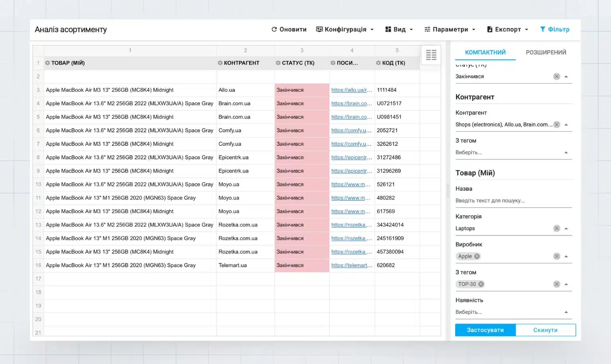Image resolution: width=611 pixels, height=364 pixels.
Task: Switch to the РОЗШИРЕНИЙ tab
Action: pyautogui.click(x=546, y=53)
